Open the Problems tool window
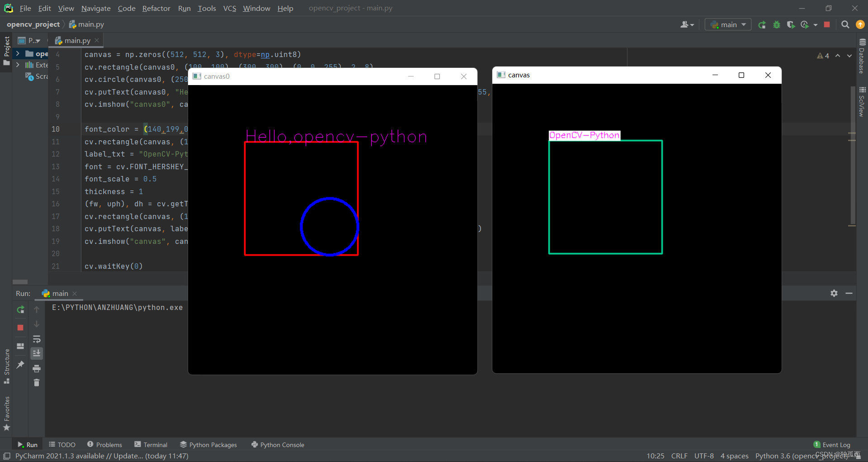The image size is (868, 462). click(104, 445)
